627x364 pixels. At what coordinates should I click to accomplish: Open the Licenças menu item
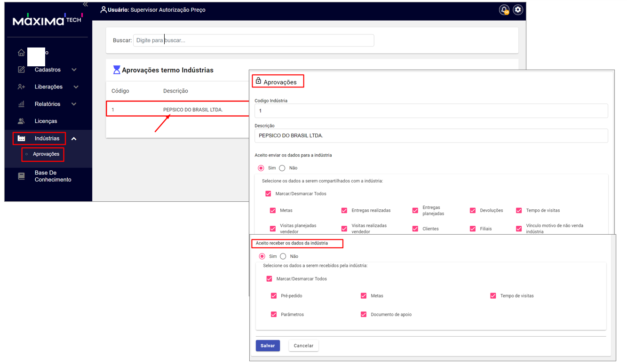46,121
